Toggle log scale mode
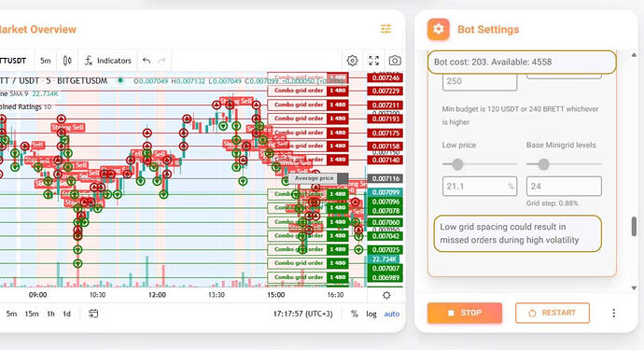This screenshot has width=644, height=350. [371, 314]
